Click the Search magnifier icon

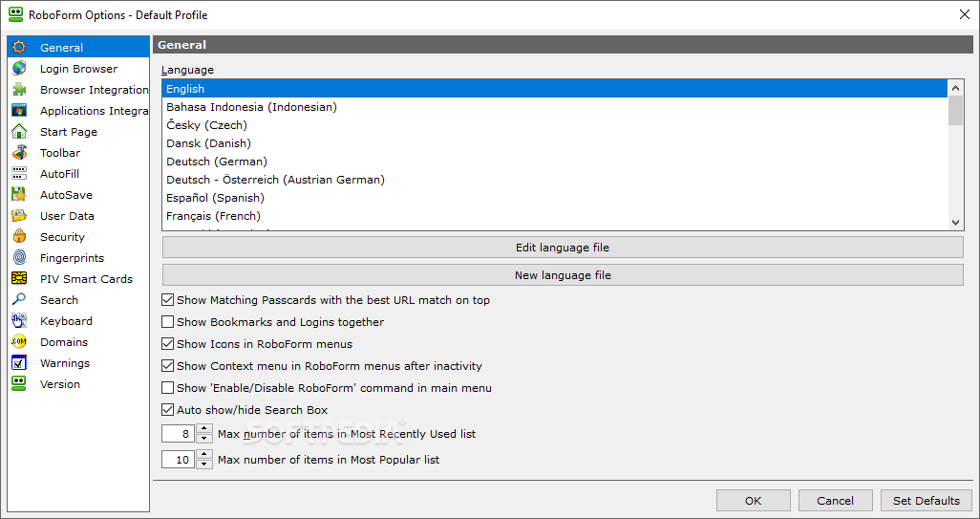tap(19, 300)
